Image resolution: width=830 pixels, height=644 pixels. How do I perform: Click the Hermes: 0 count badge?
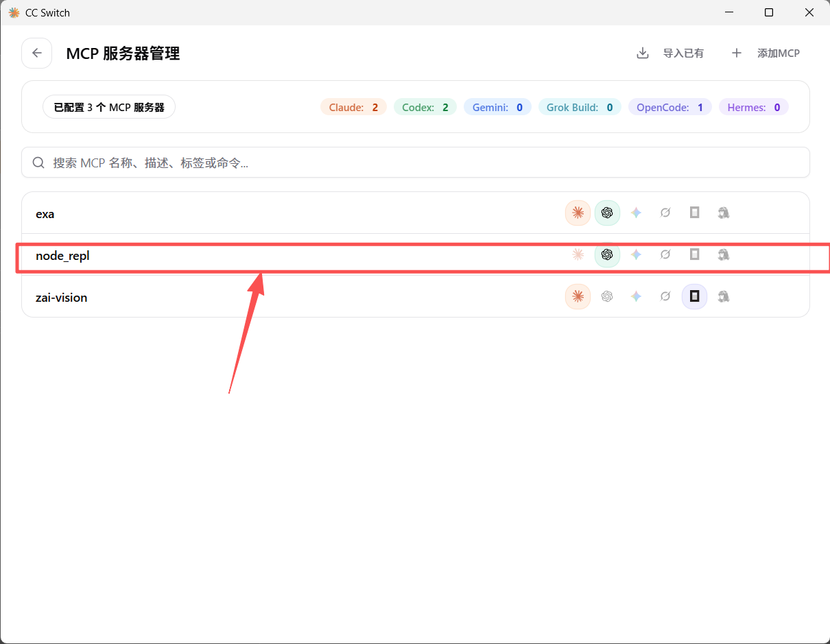pos(754,107)
